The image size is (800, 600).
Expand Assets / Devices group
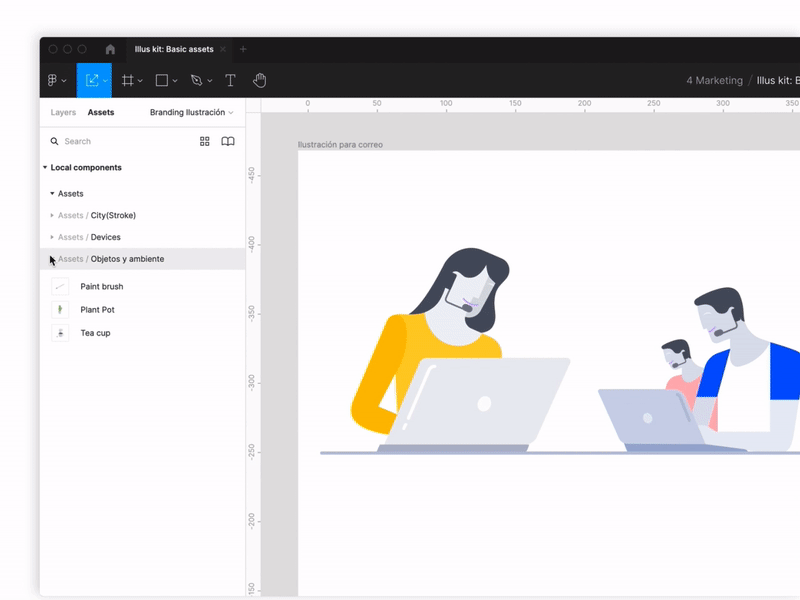pyautogui.click(x=52, y=237)
